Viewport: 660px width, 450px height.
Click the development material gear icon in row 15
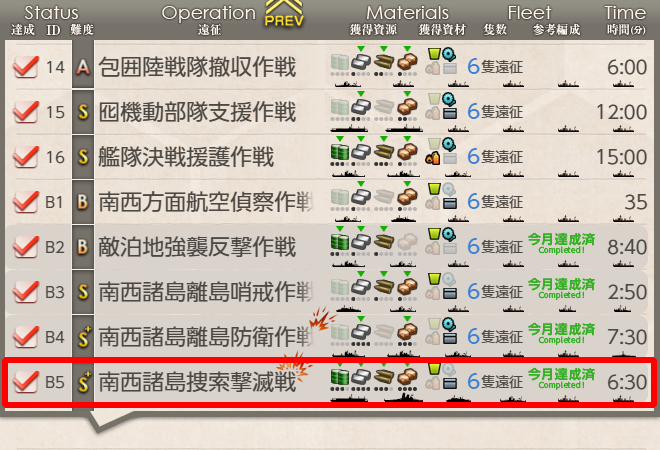pos(449,99)
